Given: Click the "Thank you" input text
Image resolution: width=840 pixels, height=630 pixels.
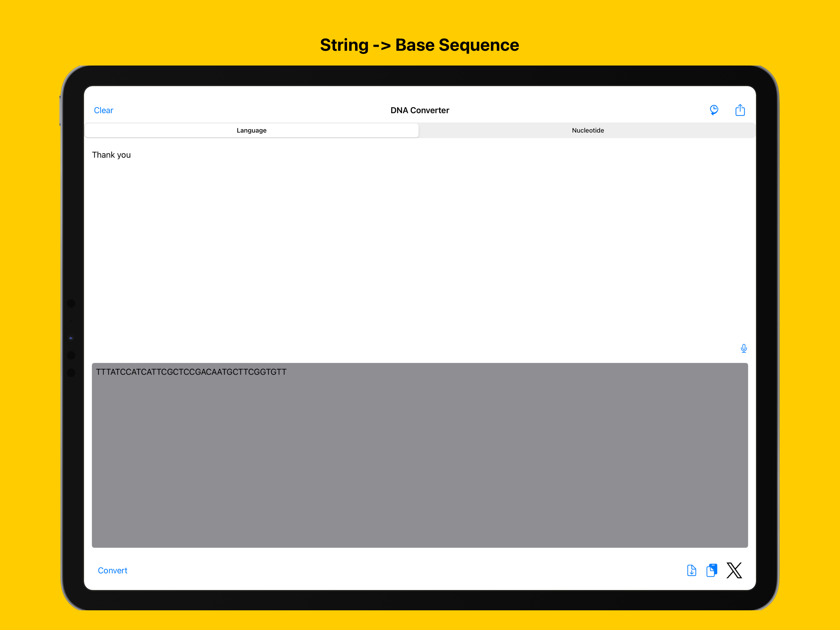Looking at the screenshot, I should pyautogui.click(x=111, y=155).
